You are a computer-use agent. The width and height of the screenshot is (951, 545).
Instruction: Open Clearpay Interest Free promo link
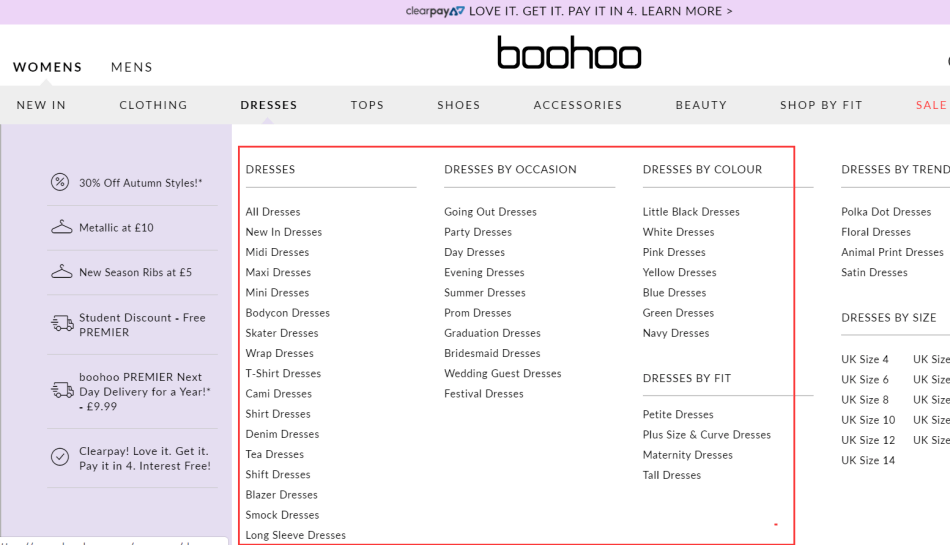[x=145, y=458]
